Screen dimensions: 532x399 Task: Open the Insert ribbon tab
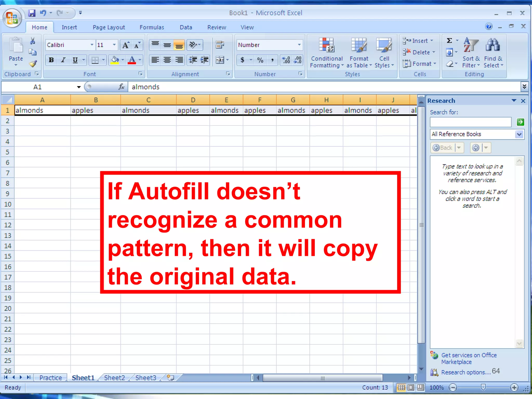[69, 27]
